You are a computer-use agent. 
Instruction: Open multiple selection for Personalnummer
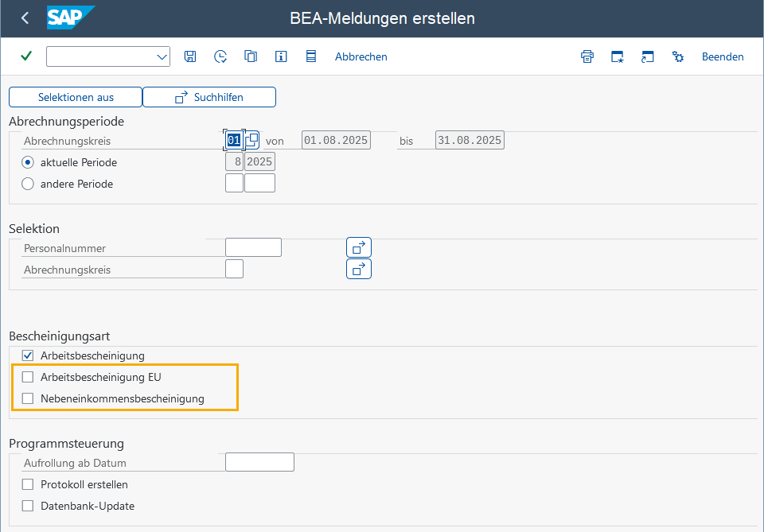(359, 247)
